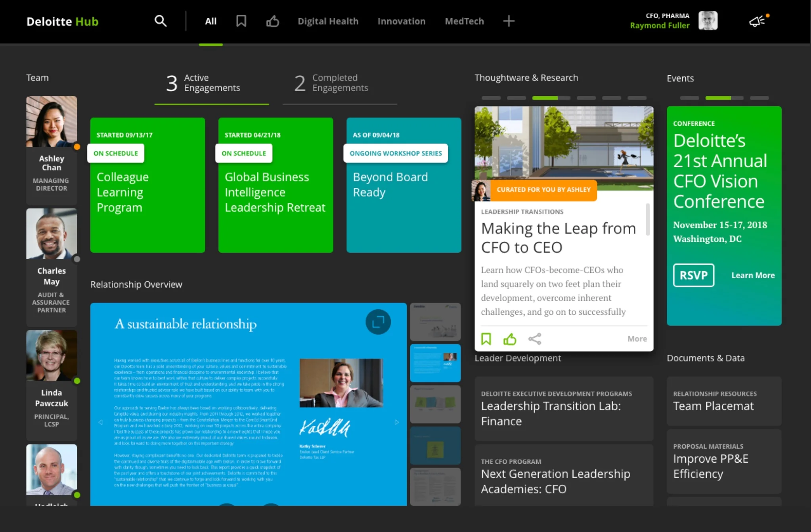Expand the sustainable relationship slide fullscreen

378,322
